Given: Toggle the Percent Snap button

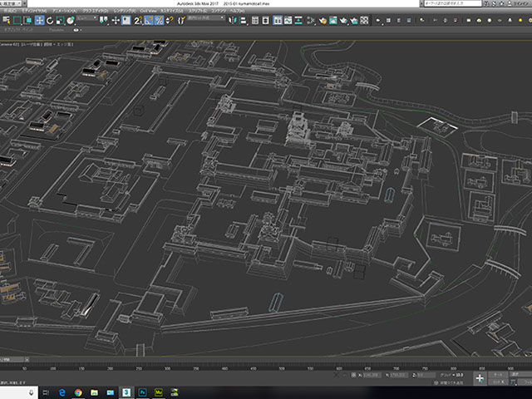Looking at the screenshot, I should click(158, 21).
